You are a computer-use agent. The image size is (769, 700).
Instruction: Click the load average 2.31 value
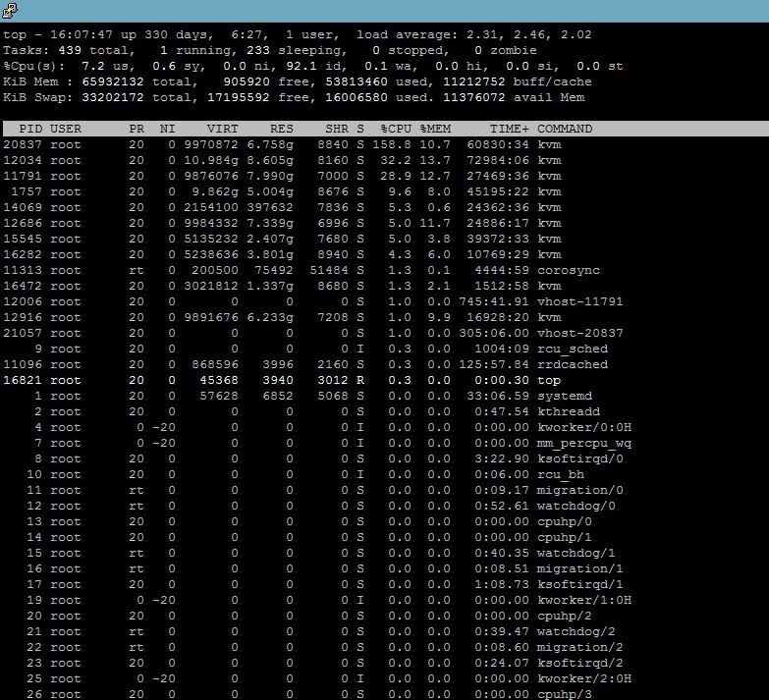coord(481,34)
